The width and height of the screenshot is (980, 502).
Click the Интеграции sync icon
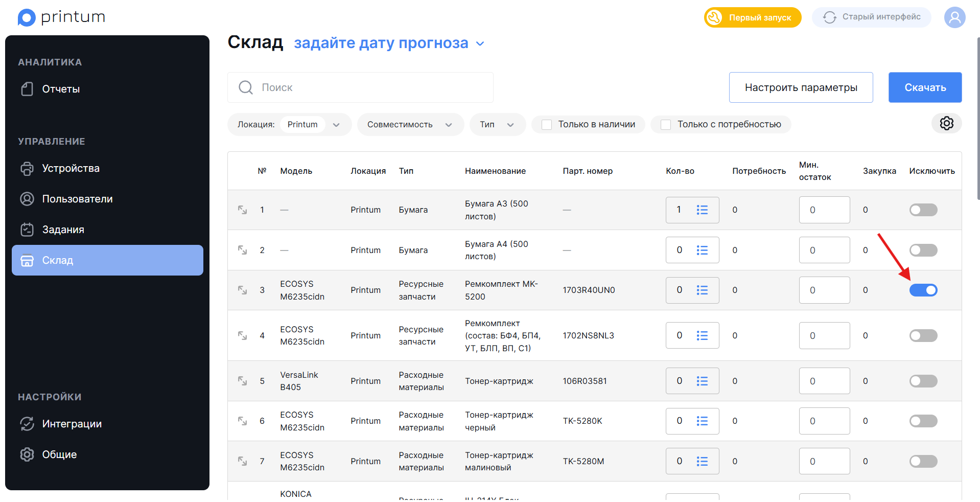tap(27, 424)
